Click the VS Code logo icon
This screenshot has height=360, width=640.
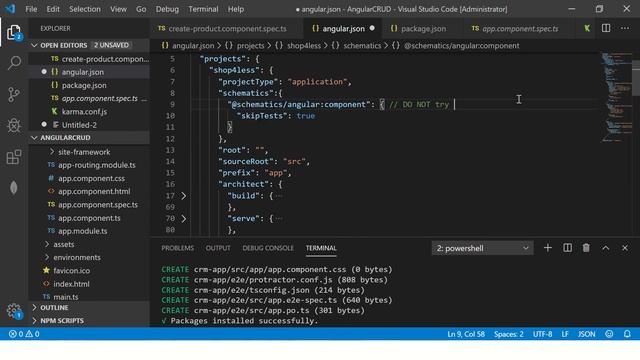point(10,9)
